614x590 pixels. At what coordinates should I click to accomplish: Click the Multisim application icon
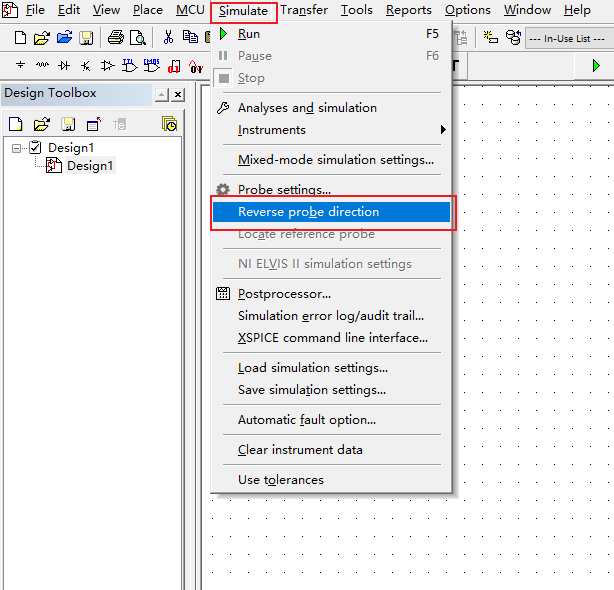pos(9,10)
